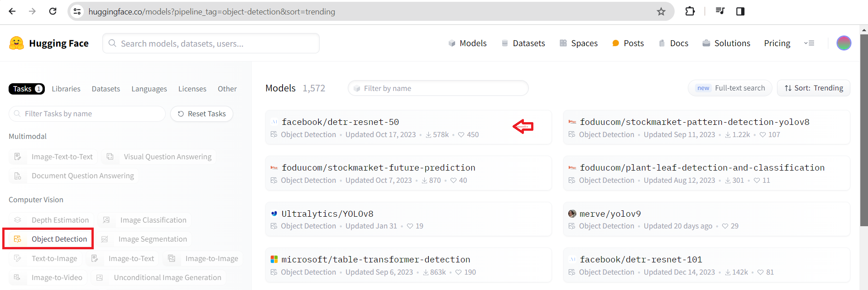This screenshot has height=290, width=868.
Task: Click the Reset Tasks button
Action: point(201,114)
